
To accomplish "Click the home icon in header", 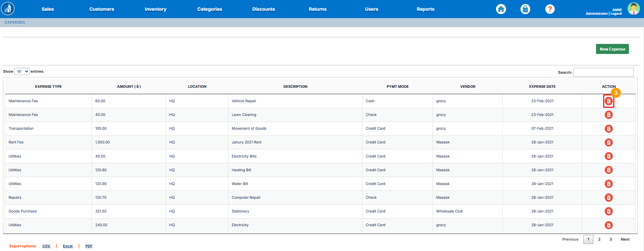I will pos(501,9).
